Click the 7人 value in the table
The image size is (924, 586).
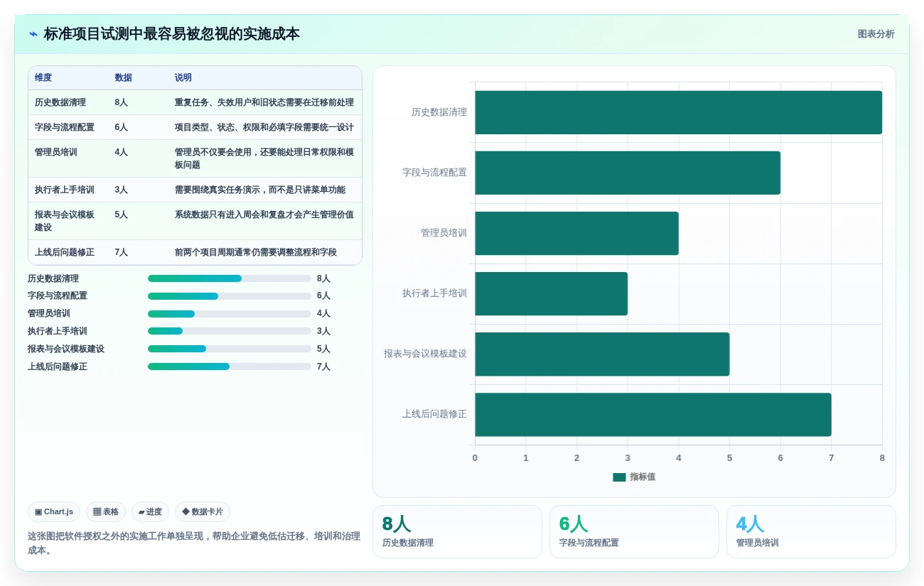[x=122, y=252]
